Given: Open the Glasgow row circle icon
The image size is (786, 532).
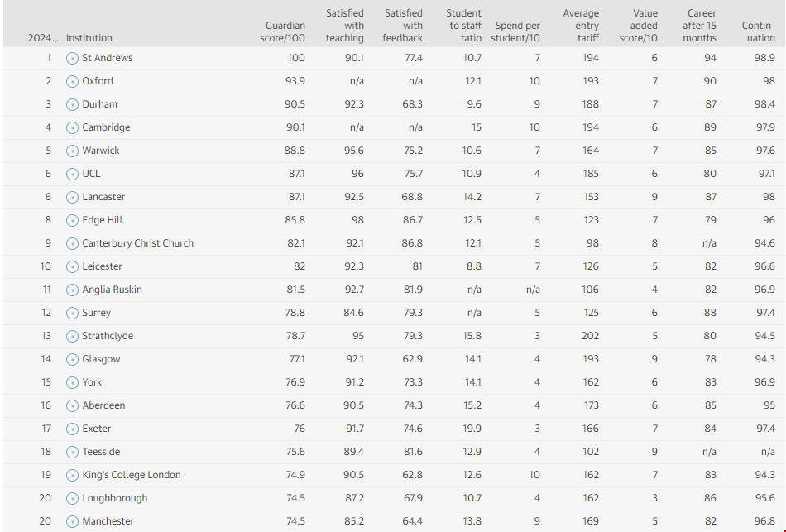Looking at the screenshot, I should [72, 359].
